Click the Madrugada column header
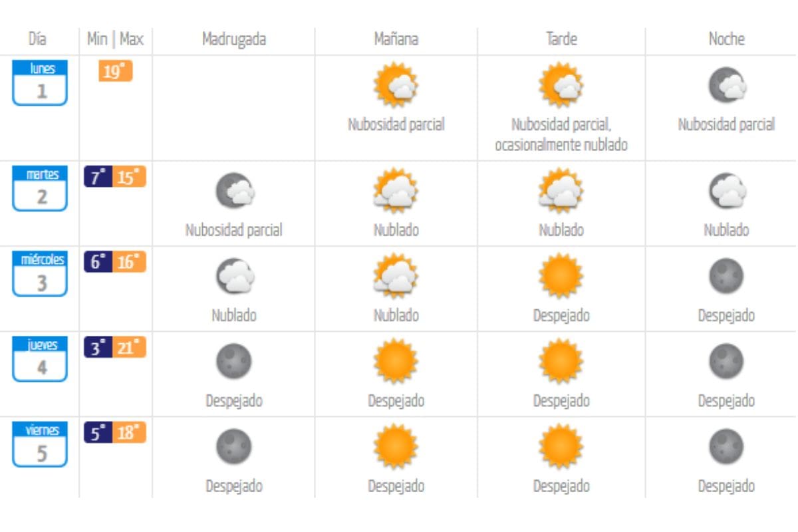The width and height of the screenshot is (798, 532). 234,39
